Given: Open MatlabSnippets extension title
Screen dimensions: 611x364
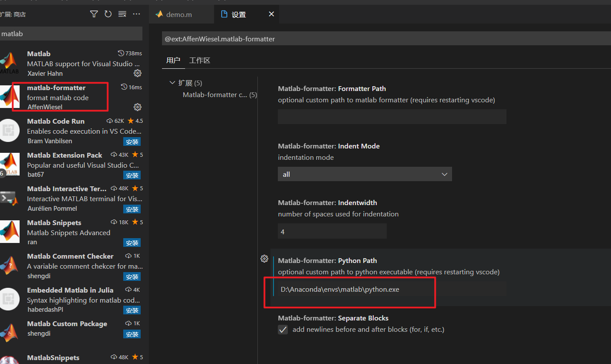Looking at the screenshot, I should [53, 357].
